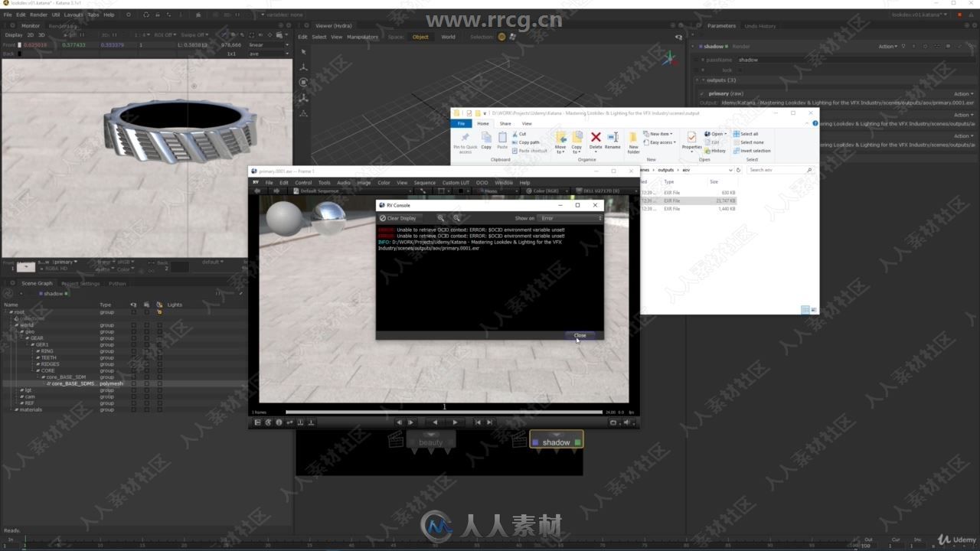Viewport: 980px width, 551px height.
Task: Open the Show on Error dropdown
Action: pyautogui.click(x=570, y=218)
